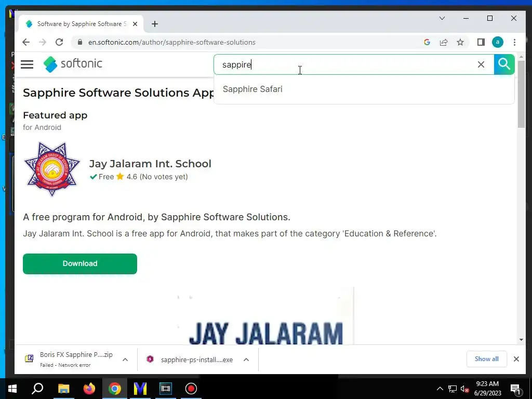Open a new tab
532x399 pixels.
point(155,24)
